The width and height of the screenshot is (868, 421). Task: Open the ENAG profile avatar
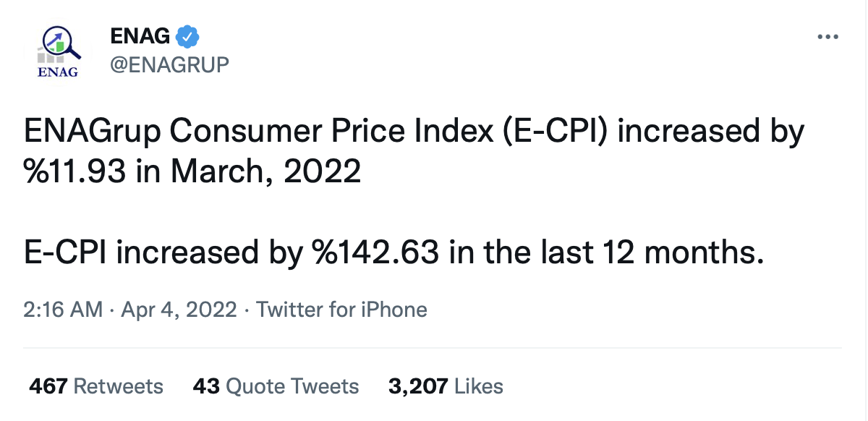pos(57,51)
